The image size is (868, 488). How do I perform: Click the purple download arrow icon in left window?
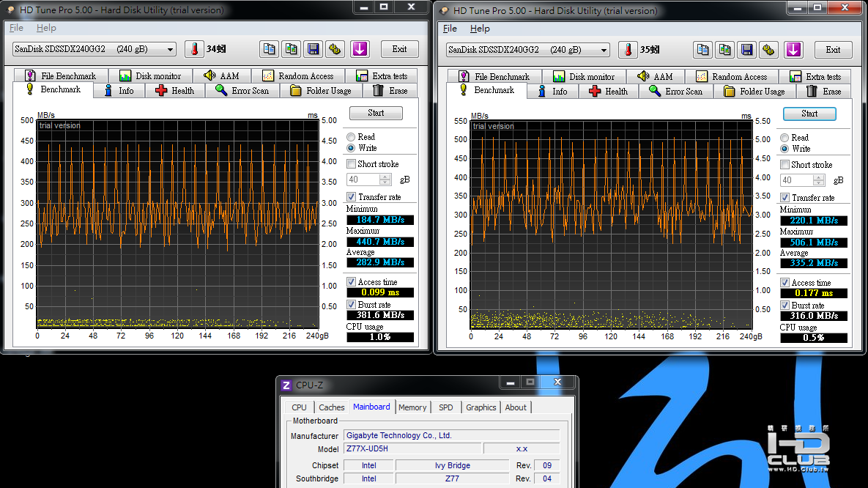(x=360, y=49)
